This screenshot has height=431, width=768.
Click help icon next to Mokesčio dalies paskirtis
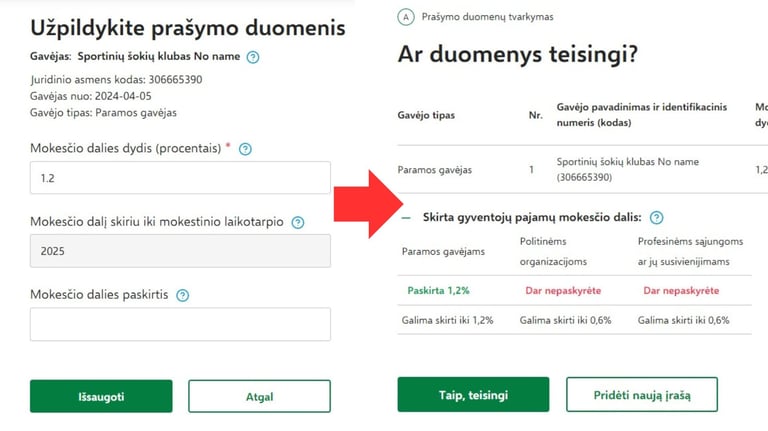[182, 295]
